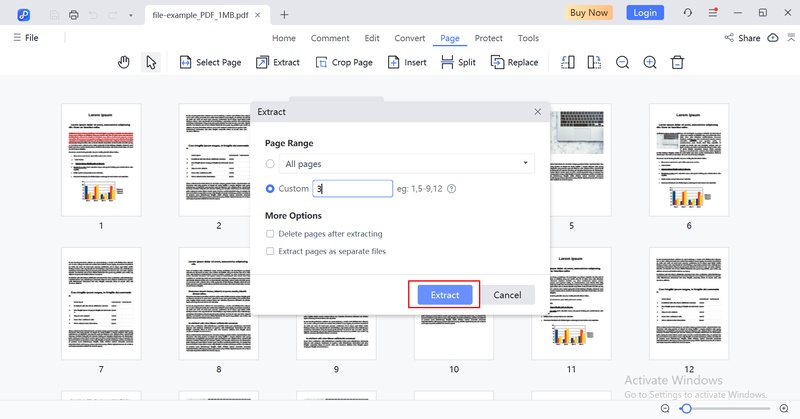Click the Login button
The image size is (800, 419).
coord(645,13)
